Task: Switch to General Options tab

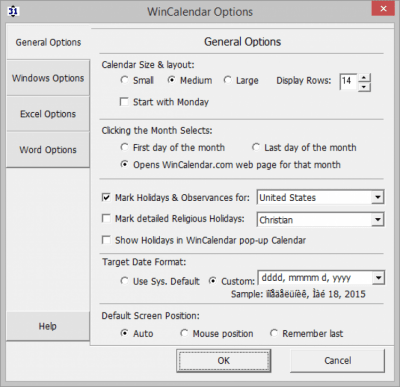Action: (48, 42)
